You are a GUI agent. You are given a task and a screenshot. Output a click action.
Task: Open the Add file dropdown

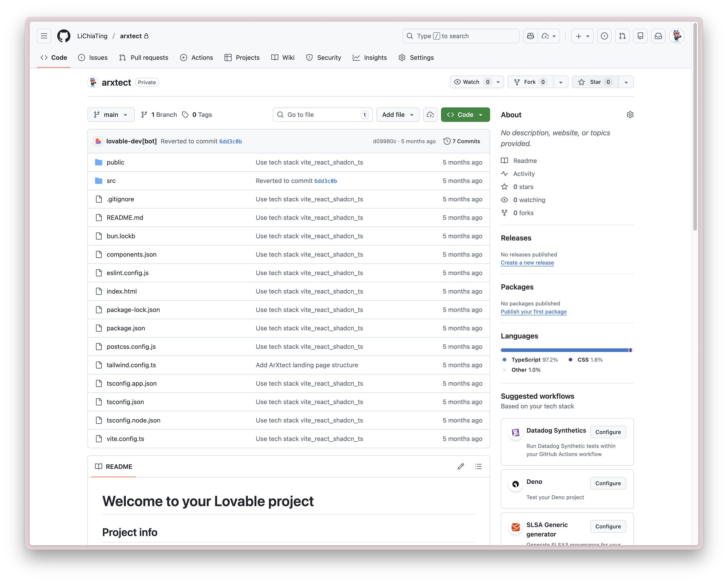pyautogui.click(x=397, y=114)
